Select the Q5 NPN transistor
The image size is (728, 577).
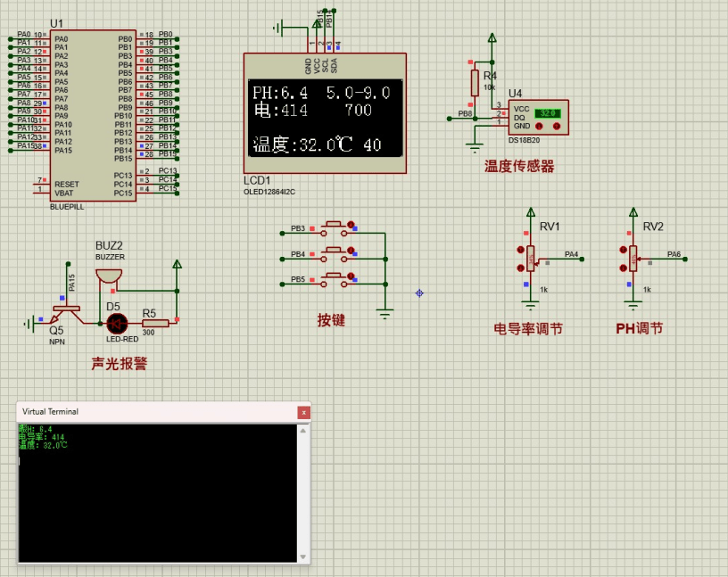[x=62, y=312]
